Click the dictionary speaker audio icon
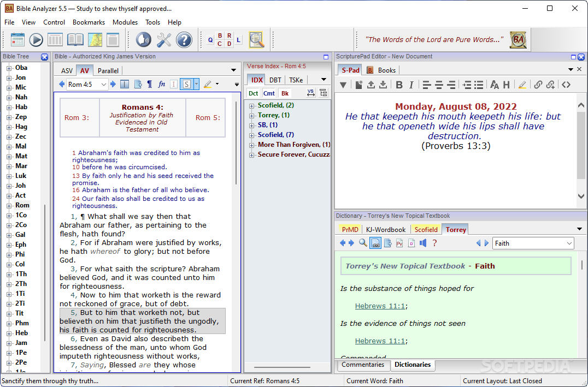588x387 pixels. (x=423, y=243)
